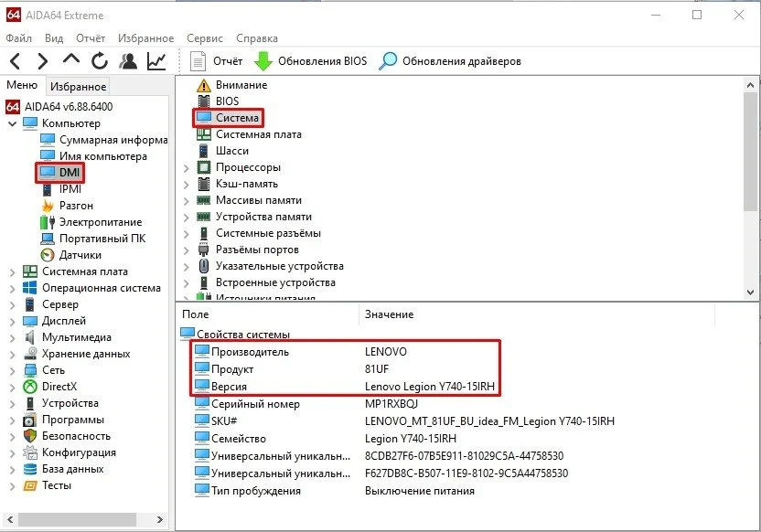Click the up-level arrow toolbar icon
Screen dimensions: 761x532
[x=71, y=59]
